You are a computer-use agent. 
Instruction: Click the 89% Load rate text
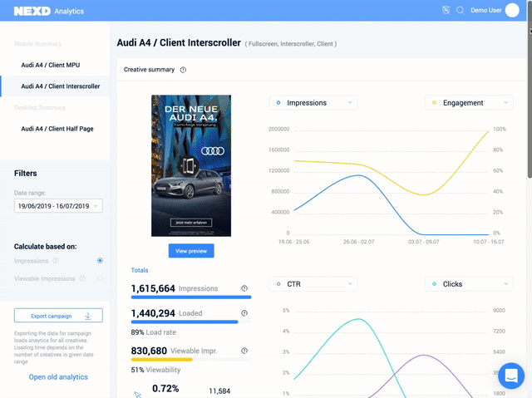[153, 332]
